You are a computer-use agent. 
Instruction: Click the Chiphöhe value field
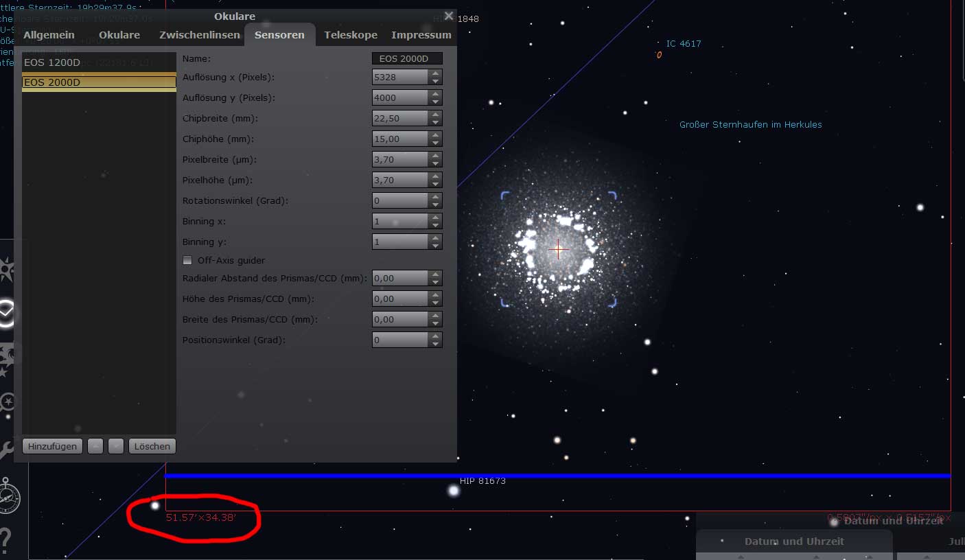(400, 139)
